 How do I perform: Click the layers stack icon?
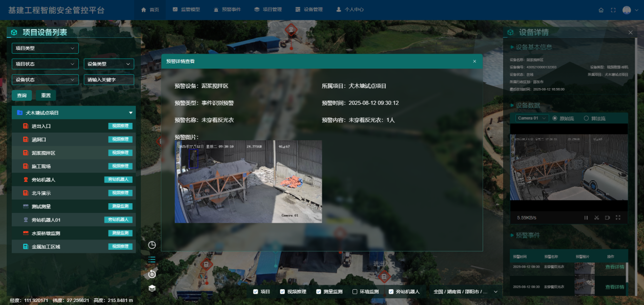152,288
